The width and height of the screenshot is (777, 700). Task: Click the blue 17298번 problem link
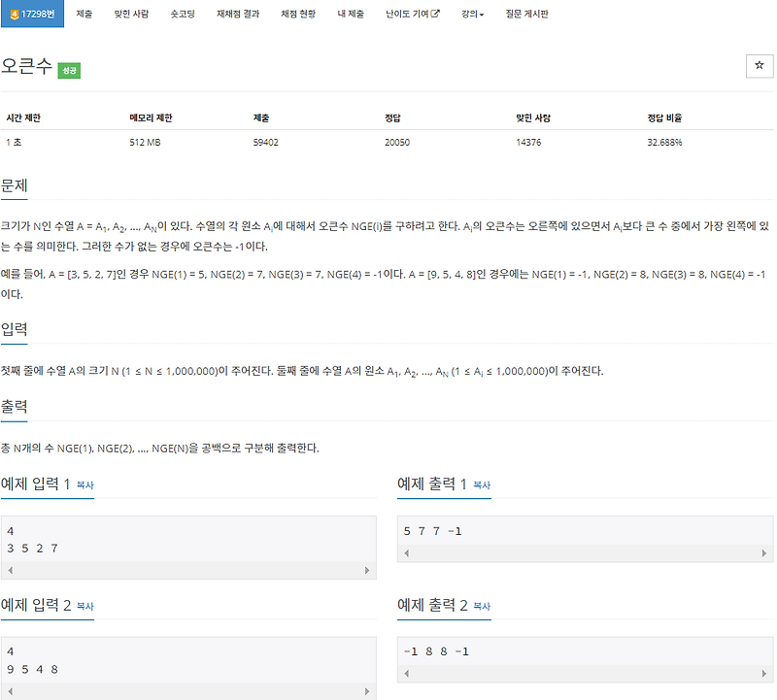[37, 15]
